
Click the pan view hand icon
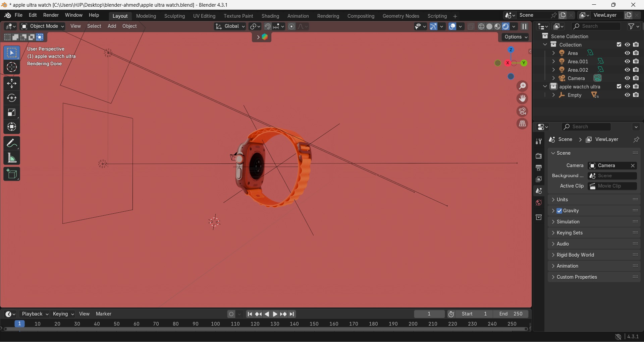[x=523, y=98]
